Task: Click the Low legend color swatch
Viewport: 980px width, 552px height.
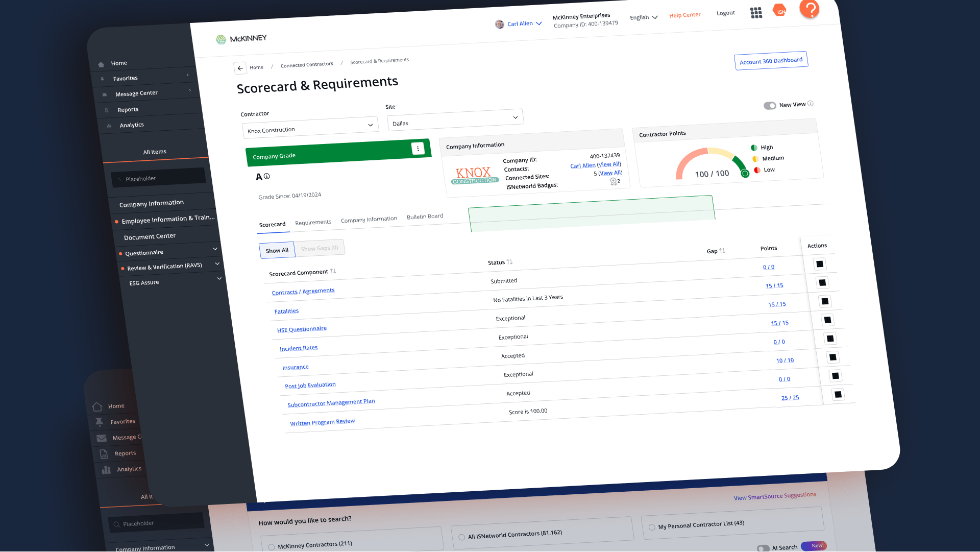Action: pos(757,170)
